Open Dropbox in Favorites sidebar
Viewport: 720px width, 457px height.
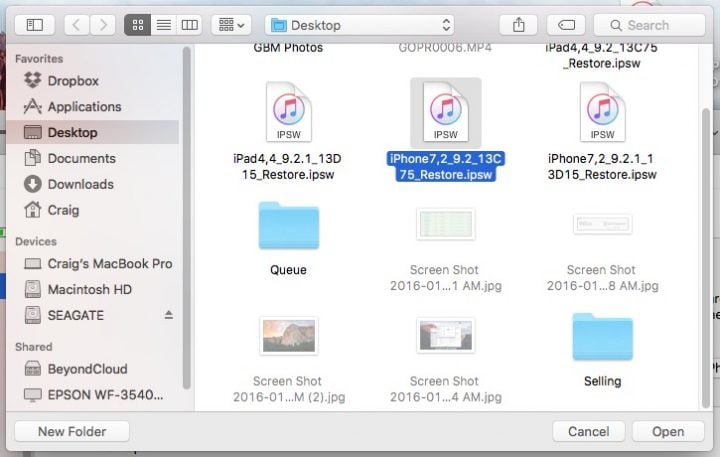[92, 81]
